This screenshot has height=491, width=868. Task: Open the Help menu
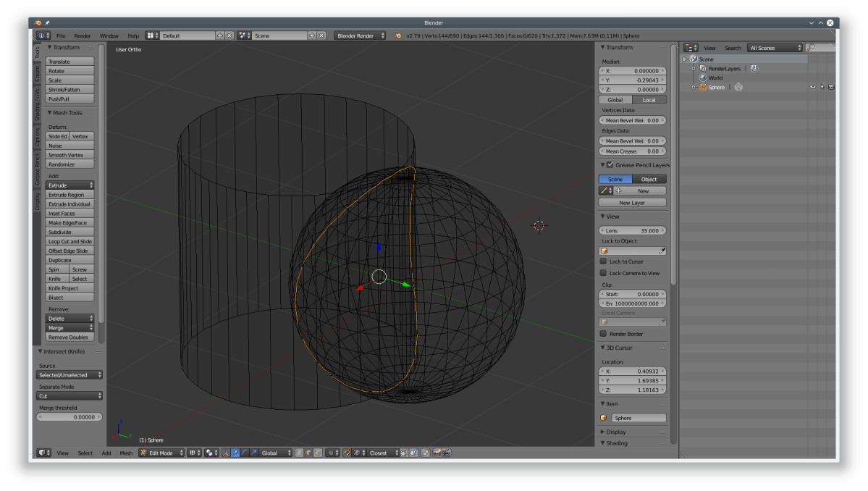pos(133,35)
